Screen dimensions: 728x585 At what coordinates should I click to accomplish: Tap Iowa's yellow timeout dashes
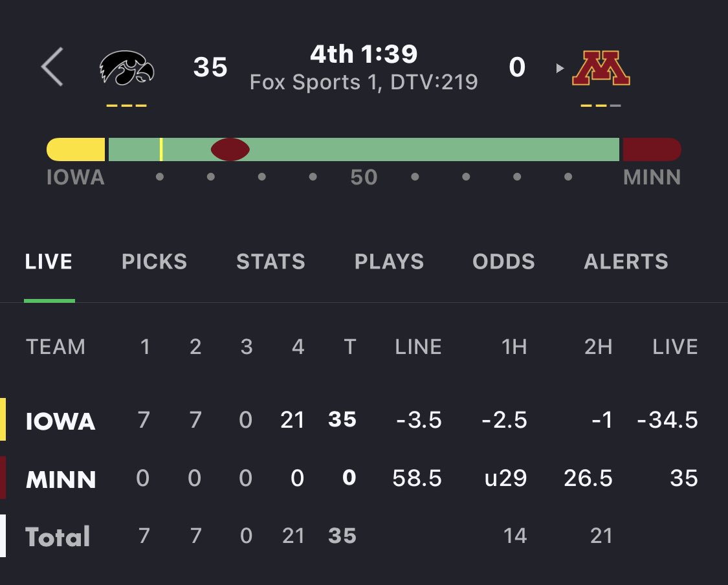126,106
